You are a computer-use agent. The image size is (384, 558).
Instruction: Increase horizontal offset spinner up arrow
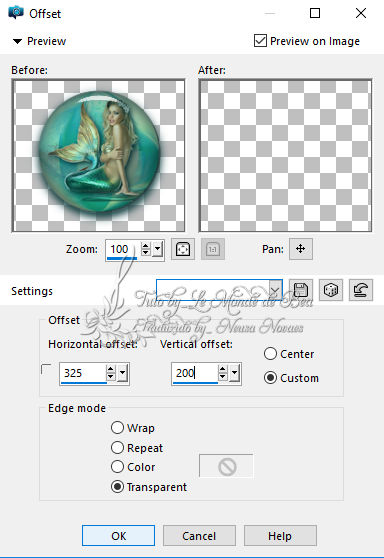pos(111,369)
